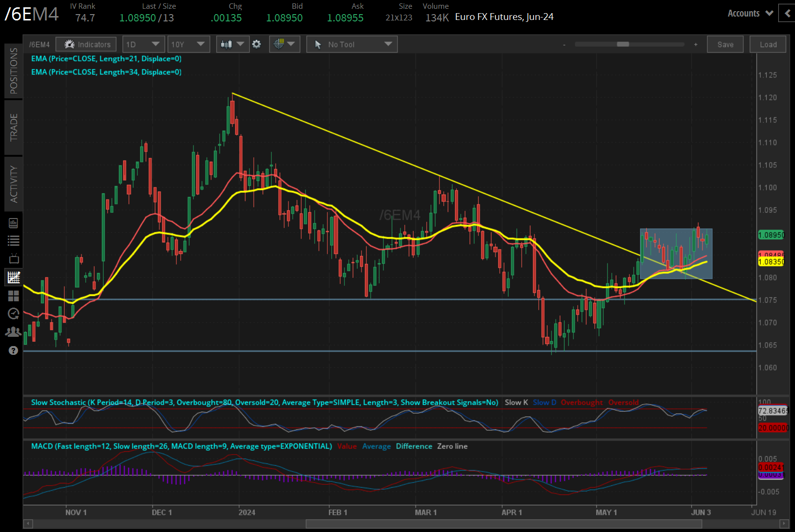Select the active chart icon in sidebar
795x532 pixels.
point(13,277)
